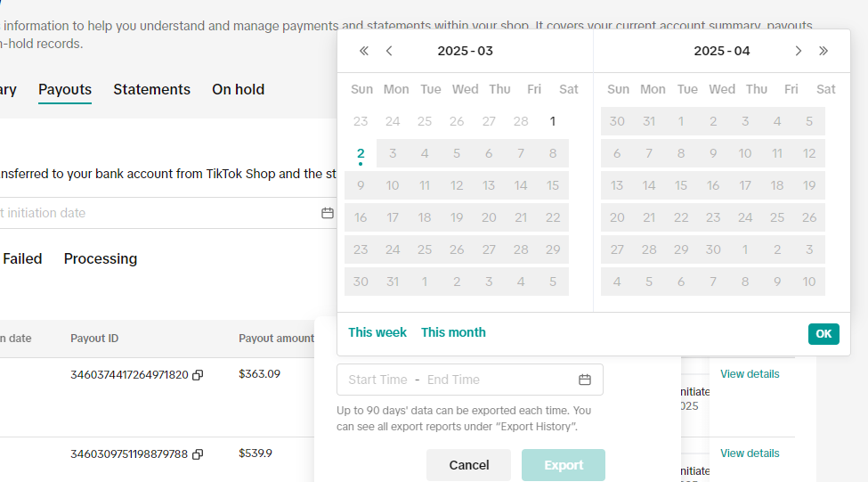Go to previous year in calendar
868x482 pixels.
[363, 51]
